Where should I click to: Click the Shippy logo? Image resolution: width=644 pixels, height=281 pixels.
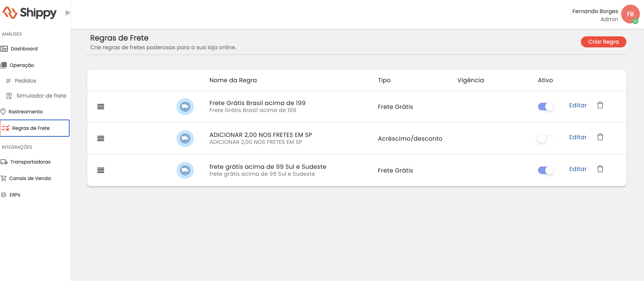30,13
